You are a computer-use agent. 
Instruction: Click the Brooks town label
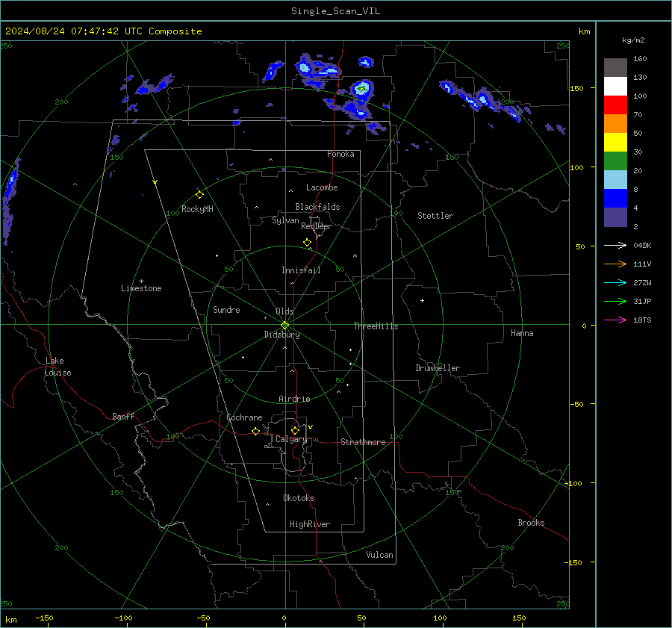(531, 523)
